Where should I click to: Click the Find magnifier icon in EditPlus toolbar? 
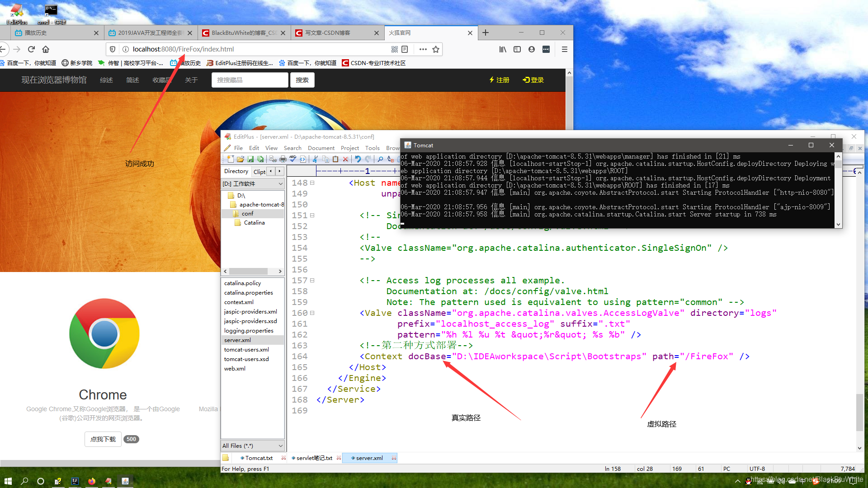coord(381,159)
